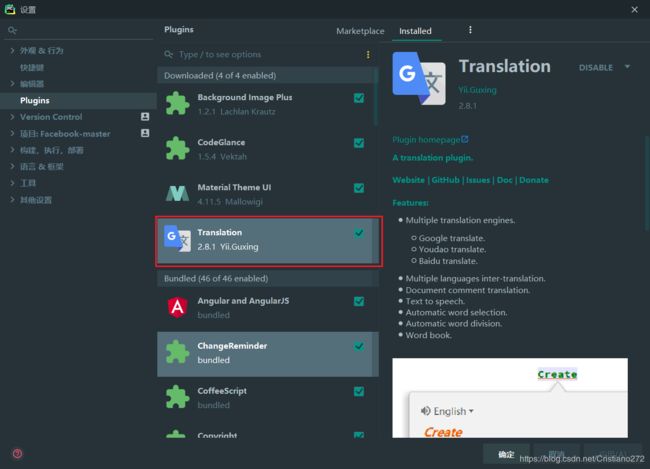The height and width of the screenshot is (469, 650).
Task: Close the settings dialog window
Action: tap(634, 9)
